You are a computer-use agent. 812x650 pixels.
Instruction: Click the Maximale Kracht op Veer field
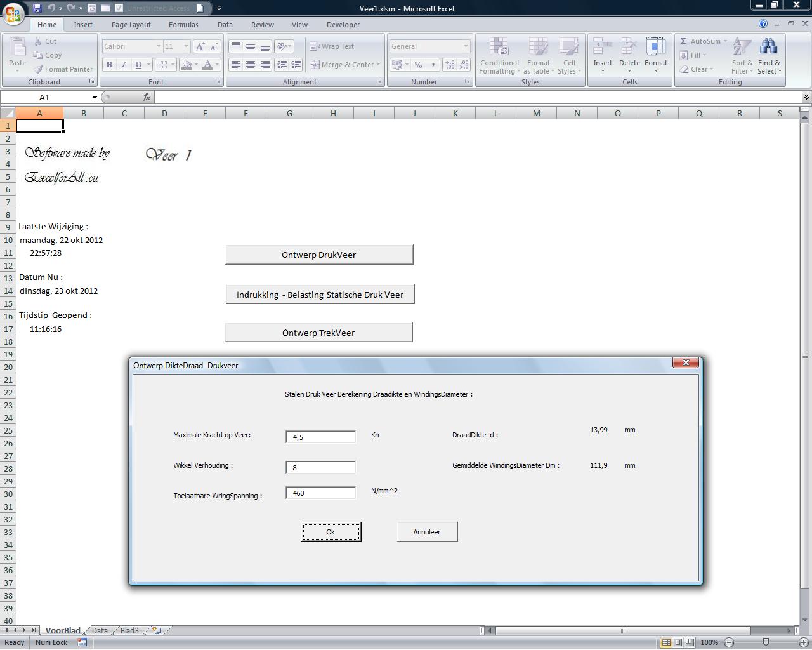(x=321, y=437)
